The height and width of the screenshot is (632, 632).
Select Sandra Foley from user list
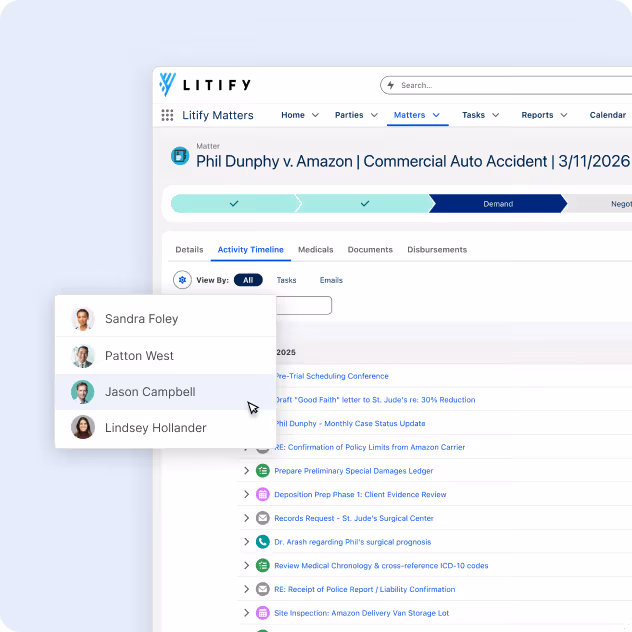165,319
